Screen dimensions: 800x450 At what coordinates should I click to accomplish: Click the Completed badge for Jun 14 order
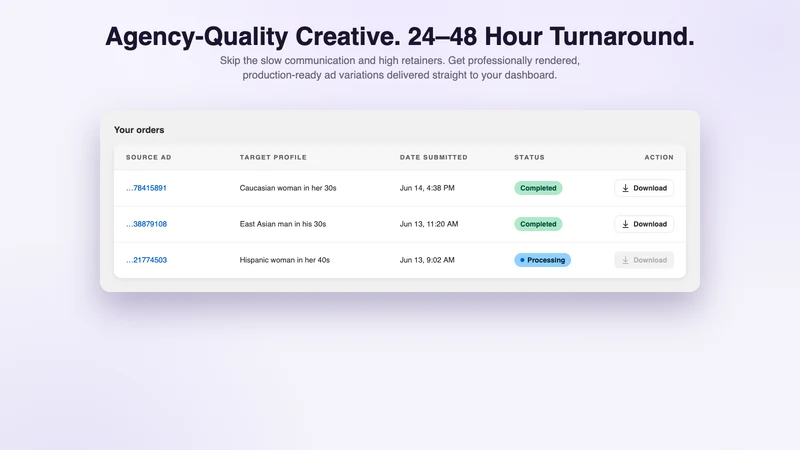tap(538, 188)
